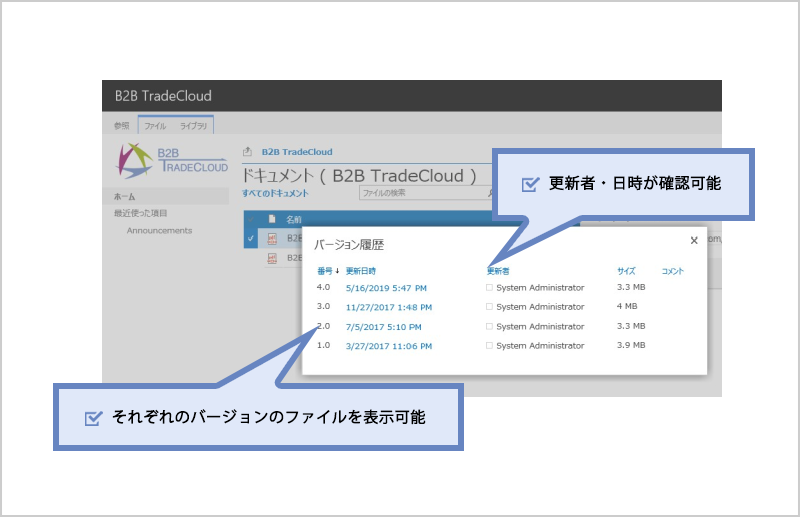This screenshot has width=800, height=517.
Task: Sort versions by the 更新日時 column
Action: (x=359, y=271)
